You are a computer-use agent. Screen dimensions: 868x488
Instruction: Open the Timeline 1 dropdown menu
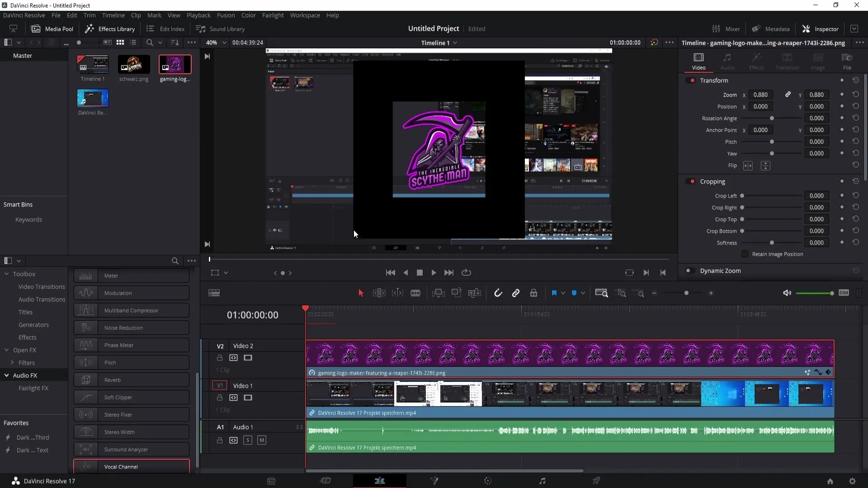pos(455,43)
